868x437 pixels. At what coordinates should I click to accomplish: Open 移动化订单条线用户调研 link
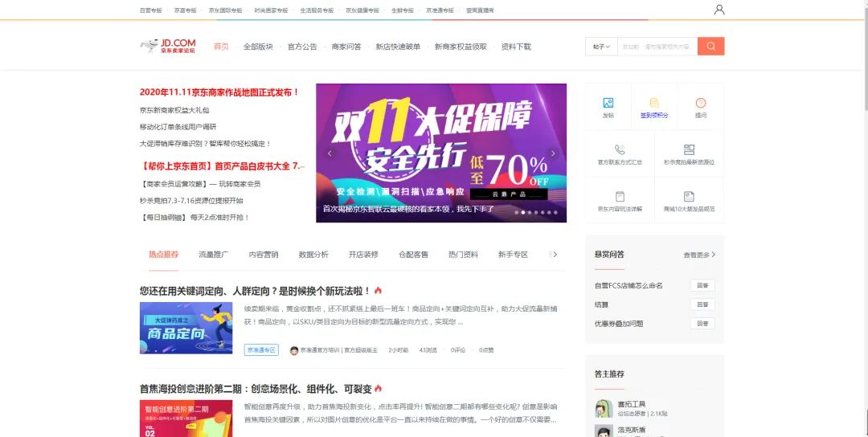(178, 127)
